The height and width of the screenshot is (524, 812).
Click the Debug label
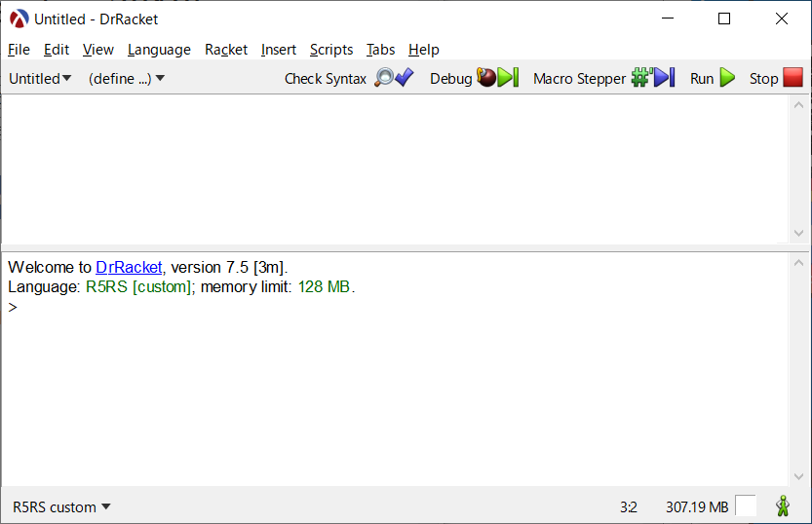pos(451,79)
